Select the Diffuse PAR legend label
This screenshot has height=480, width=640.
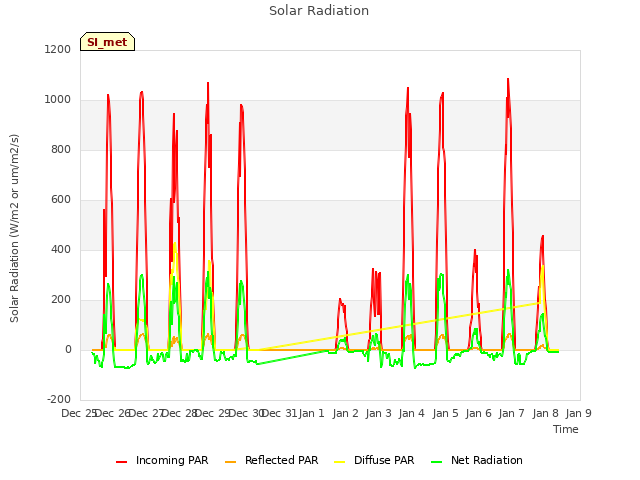[384, 460]
